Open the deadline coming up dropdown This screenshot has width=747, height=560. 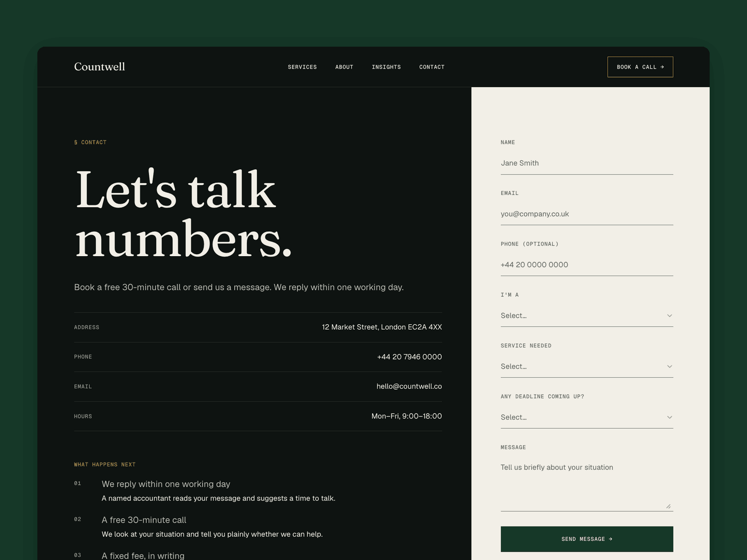pos(587,418)
